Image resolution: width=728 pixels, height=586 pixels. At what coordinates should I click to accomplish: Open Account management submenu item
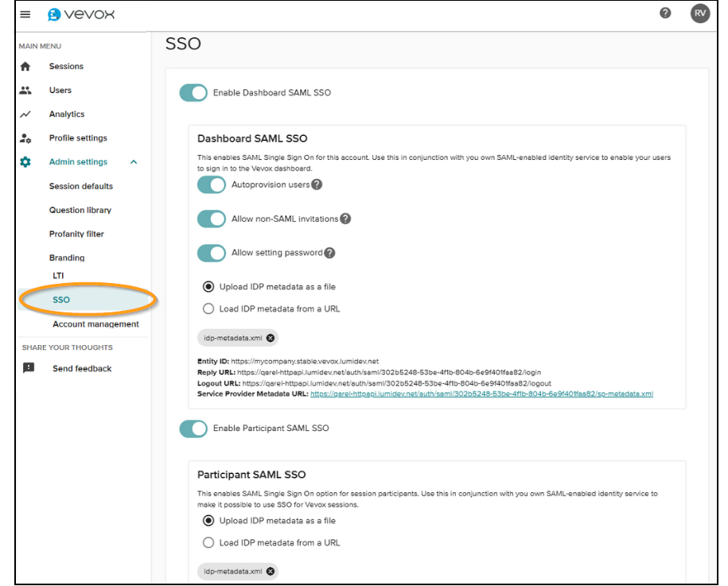point(95,324)
